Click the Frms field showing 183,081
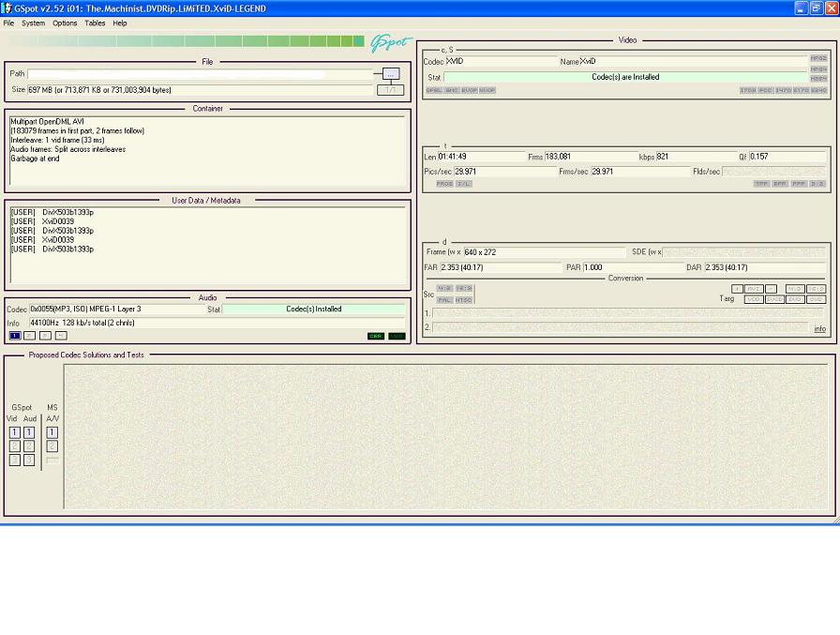Screen dimensions: 840x635 click(x=590, y=157)
